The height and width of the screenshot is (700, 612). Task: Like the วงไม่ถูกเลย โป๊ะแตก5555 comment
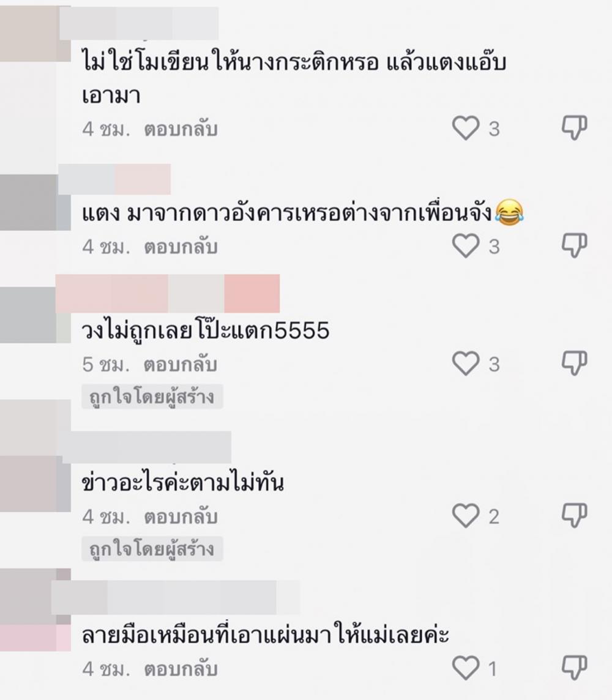(x=466, y=363)
